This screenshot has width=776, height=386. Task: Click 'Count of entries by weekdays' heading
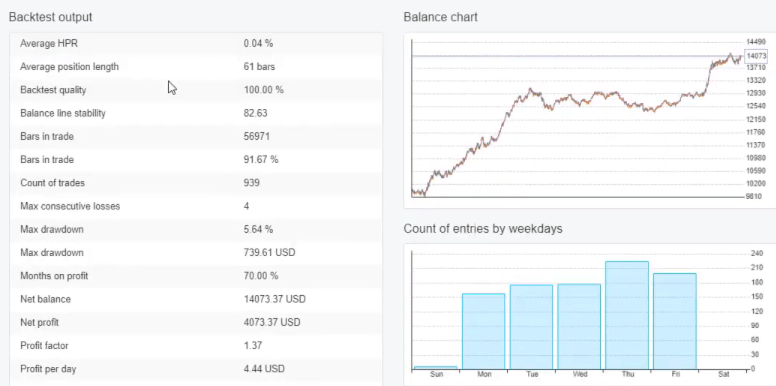(x=483, y=229)
